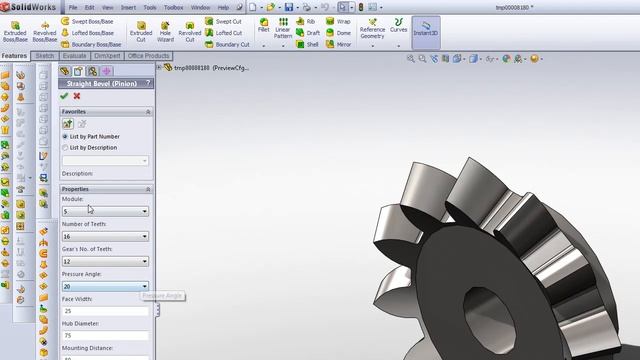Open the Curves tool
Viewport: 640px width, 360px height.
click(398, 25)
